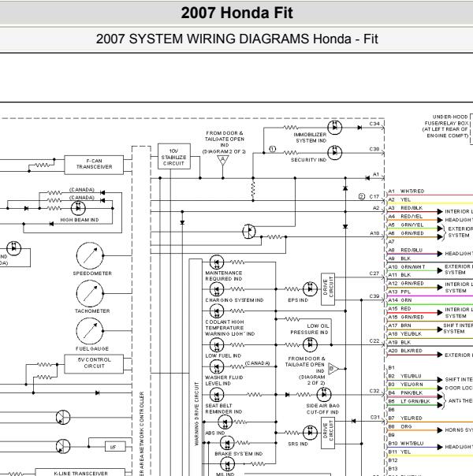
Task: Click the "B5 LT GRN/BLK" wire label
Action: pos(409,401)
